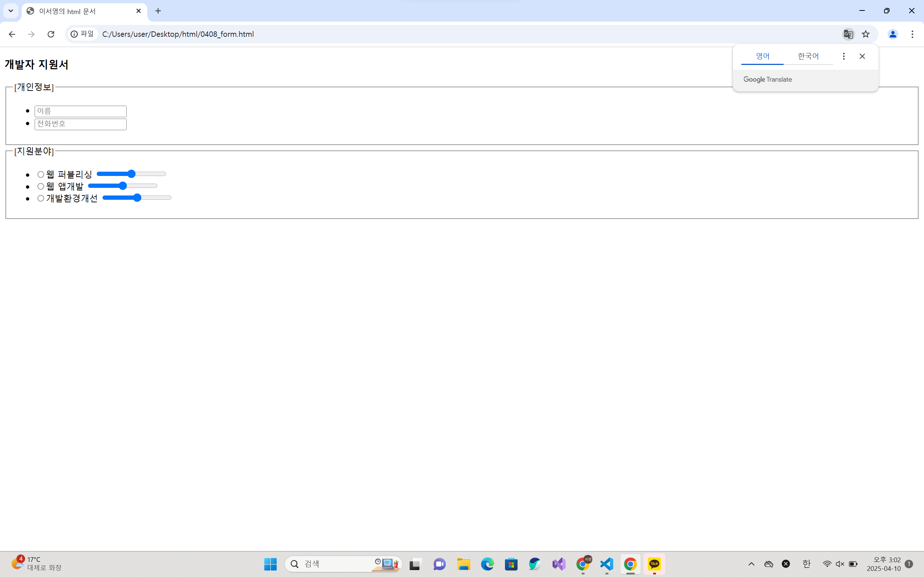Open a new tab with plus button
Screen dimensions: 924x577
(158, 11)
